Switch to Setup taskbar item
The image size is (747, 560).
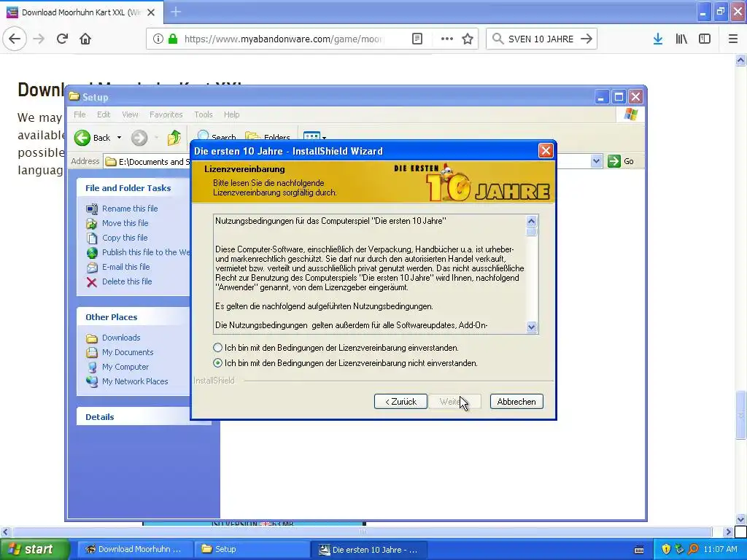[252, 549]
